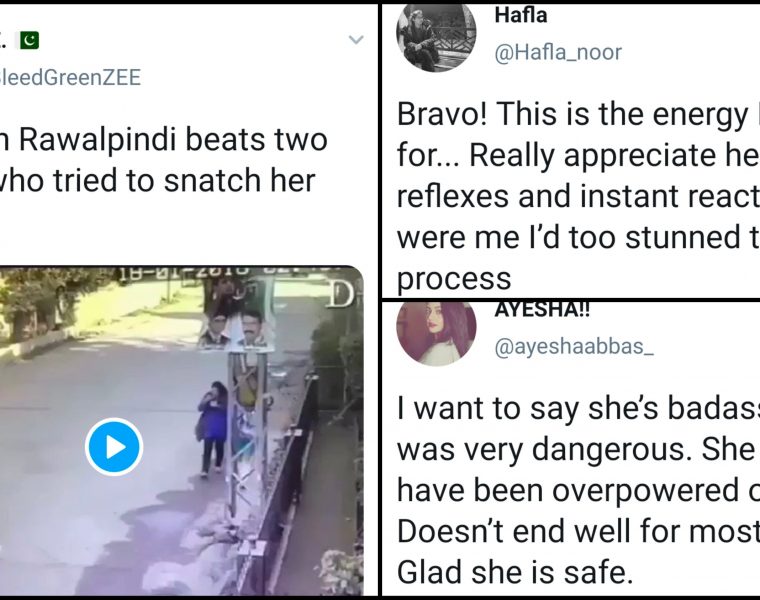The width and height of the screenshot is (760, 600).
Task: Open Hafla's circular profile picture
Action: click(436, 36)
